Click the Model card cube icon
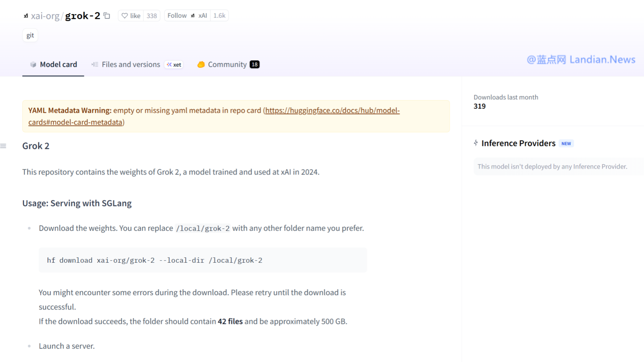 [x=33, y=64]
